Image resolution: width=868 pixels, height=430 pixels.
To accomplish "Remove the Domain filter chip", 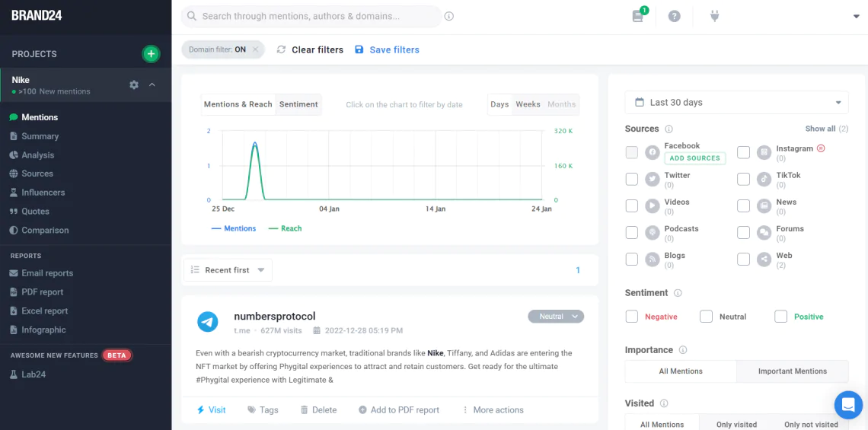I will click(x=256, y=49).
